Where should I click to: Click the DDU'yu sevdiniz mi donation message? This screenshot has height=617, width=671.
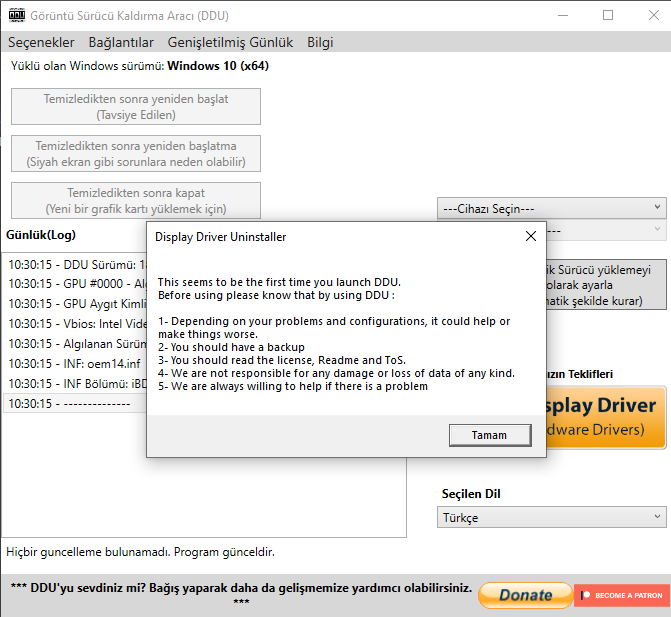coord(241,594)
